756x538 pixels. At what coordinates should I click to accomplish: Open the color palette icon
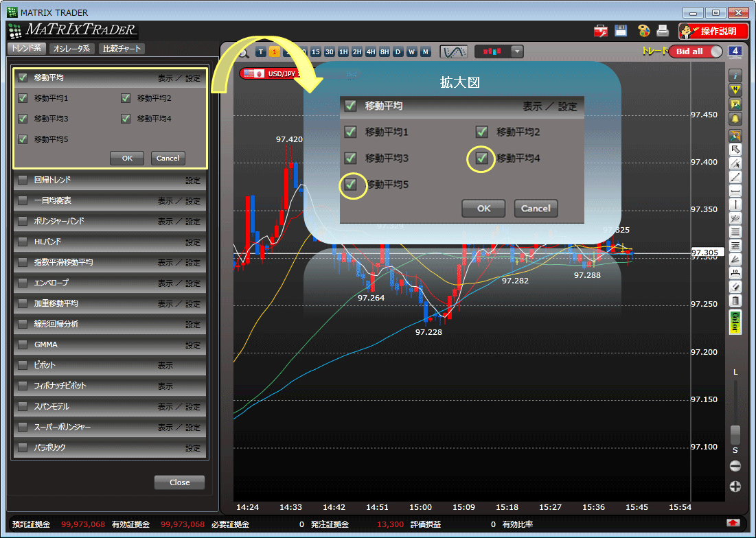tap(643, 31)
